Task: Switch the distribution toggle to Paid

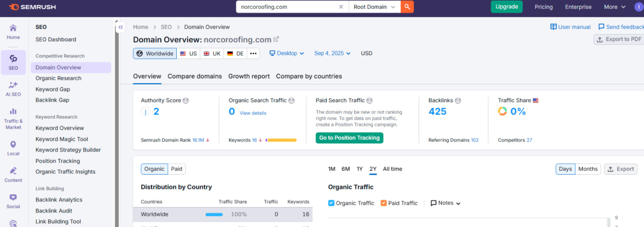Action: 177,169
